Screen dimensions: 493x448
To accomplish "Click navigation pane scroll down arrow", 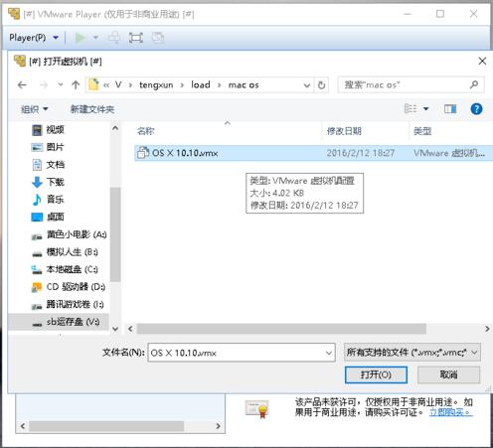I will point(115,329).
